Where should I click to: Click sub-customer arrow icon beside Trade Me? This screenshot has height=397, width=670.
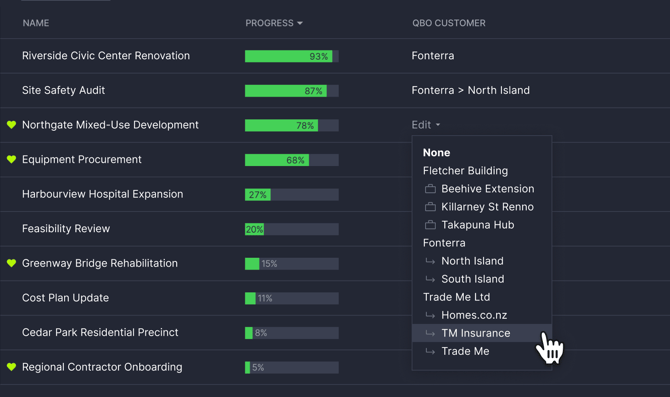[x=430, y=351]
